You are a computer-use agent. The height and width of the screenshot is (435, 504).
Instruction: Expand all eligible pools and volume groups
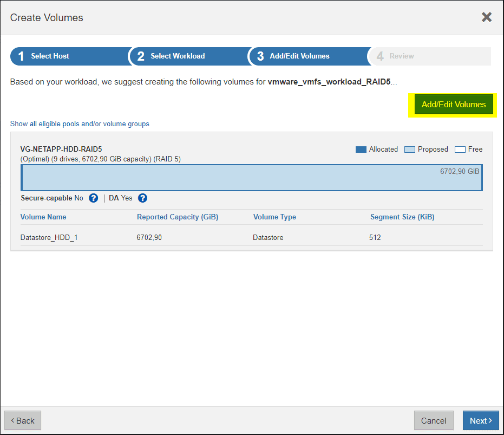pos(80,124)
